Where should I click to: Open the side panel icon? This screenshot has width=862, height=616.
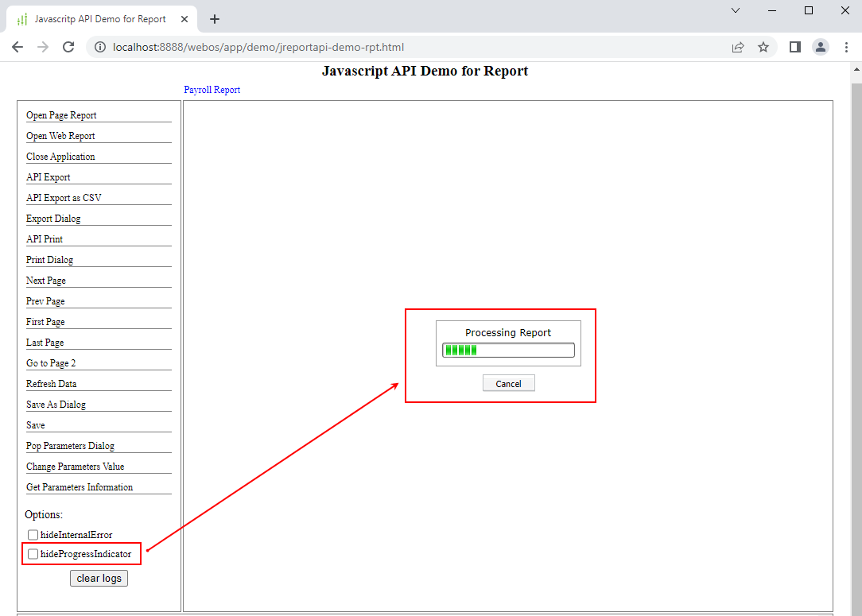tap(794, 47)
